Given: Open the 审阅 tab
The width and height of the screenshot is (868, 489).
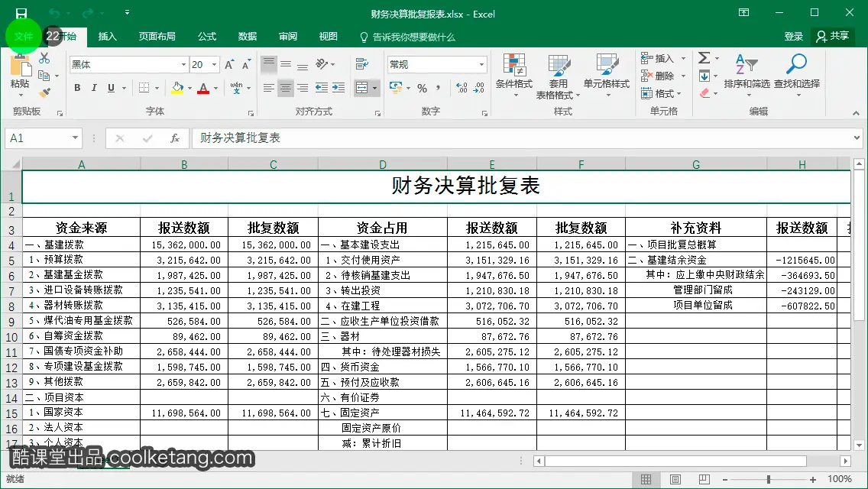Looking at the screenshot, I should click(x=288, y=37).
